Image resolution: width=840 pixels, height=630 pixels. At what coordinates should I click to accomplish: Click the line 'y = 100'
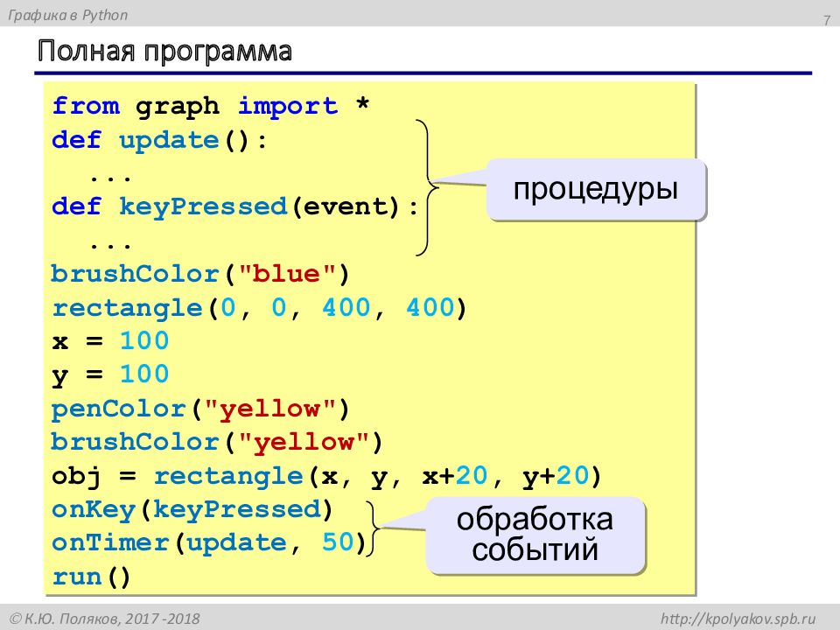coord(110,374)
